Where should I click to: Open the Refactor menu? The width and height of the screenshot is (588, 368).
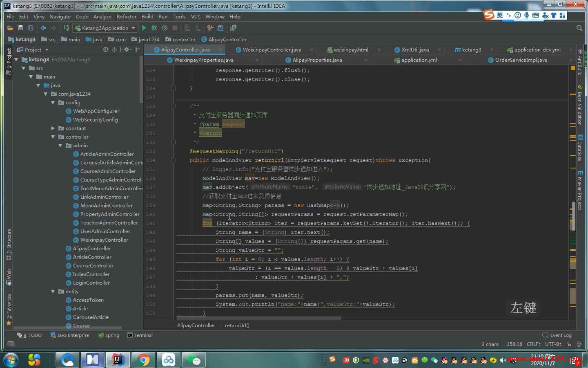pos(127,16)
